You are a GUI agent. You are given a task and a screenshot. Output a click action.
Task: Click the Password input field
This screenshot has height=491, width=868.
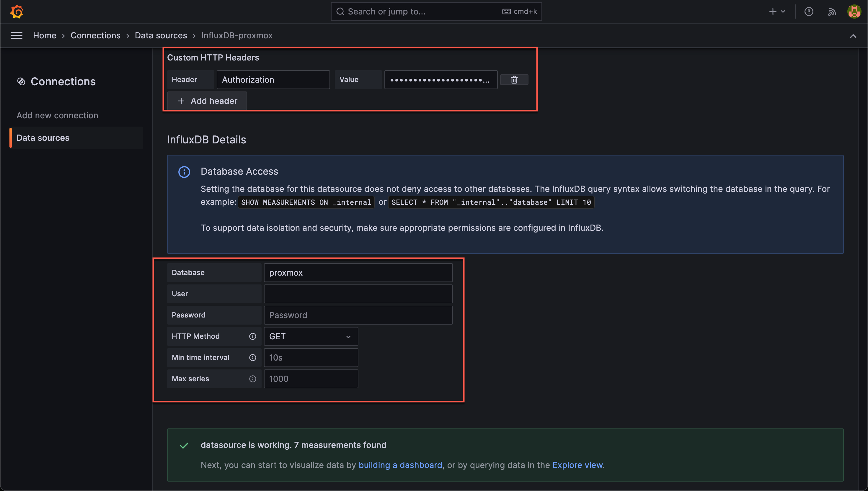[358, 315]
